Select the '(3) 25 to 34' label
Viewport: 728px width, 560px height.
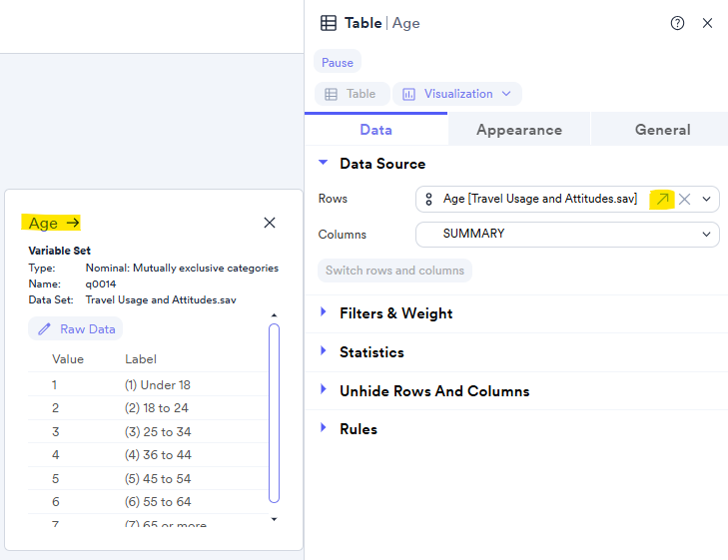tap(158, 432)
